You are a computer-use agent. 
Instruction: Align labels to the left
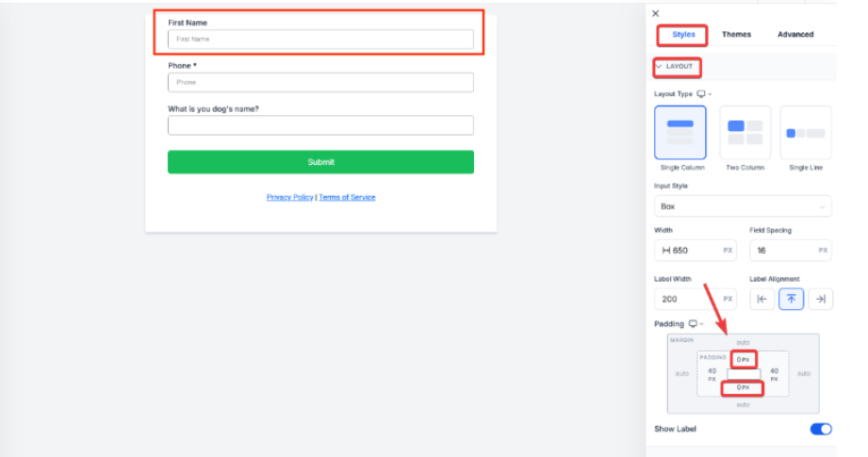pos(762,299)
